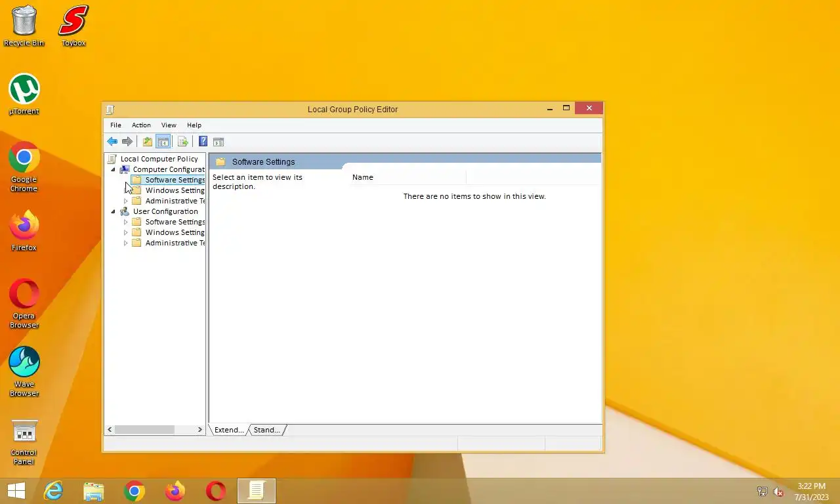Screen dimensions: 840x504
Task: Open the Wave Browser desktop shortcut
Action: pyautogui.click(x=24, y=372)
